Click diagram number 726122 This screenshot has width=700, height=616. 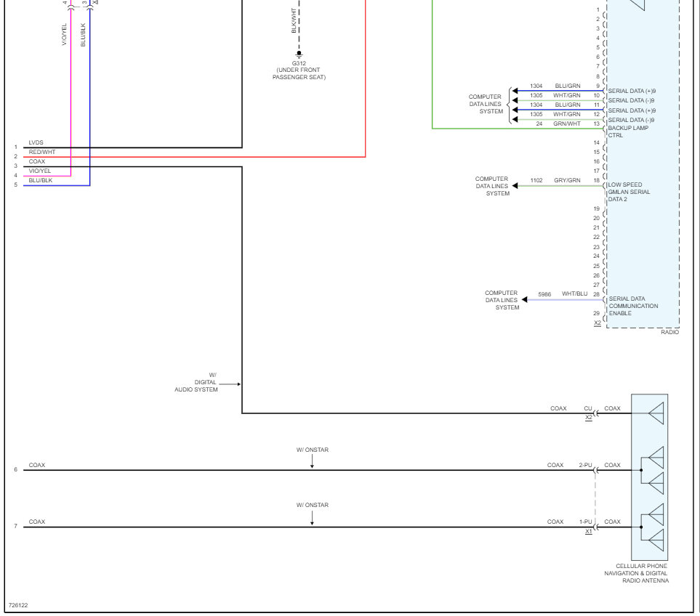tap(18, 605)
